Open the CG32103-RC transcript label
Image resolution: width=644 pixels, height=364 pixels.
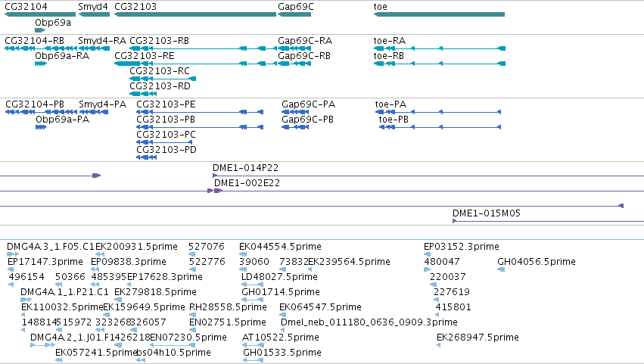pyautogui.click(x=160, y=71)
